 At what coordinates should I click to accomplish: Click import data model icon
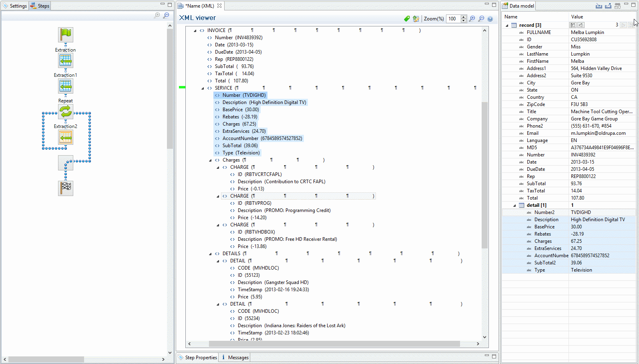(x=599, y=6)
